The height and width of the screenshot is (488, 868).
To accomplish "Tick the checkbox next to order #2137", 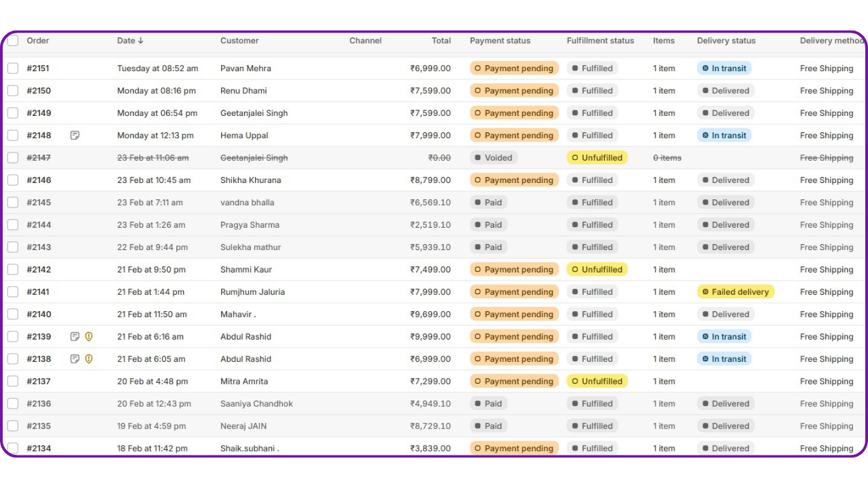I will [x=13, y=382].
